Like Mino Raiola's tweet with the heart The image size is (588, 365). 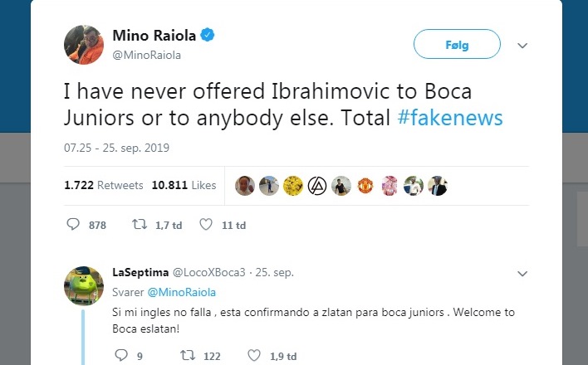click(206, 225)
